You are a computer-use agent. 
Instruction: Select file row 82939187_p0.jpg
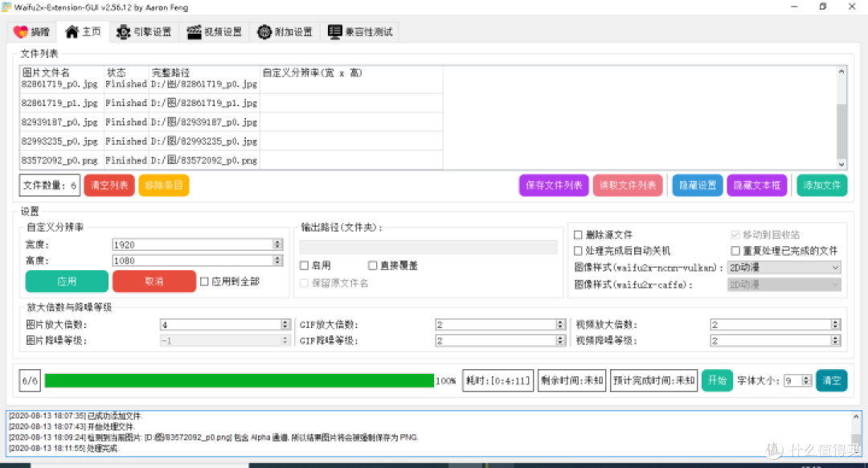[x=231, y=122]
